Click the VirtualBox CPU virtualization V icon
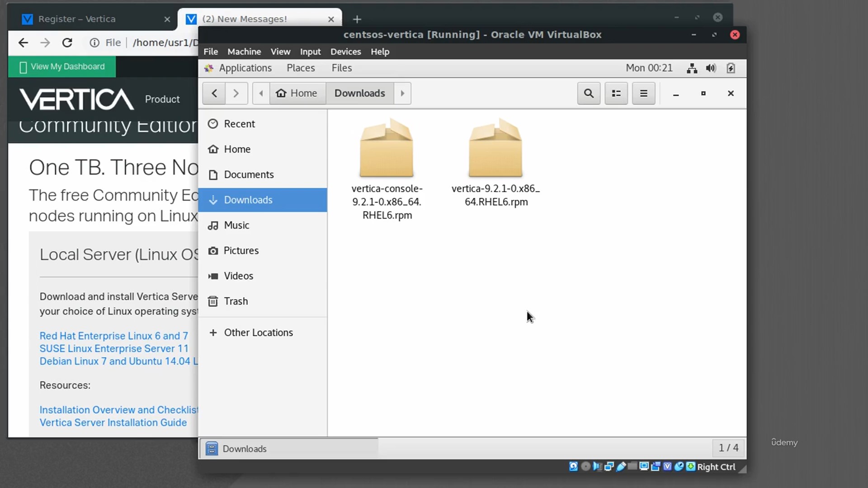 [x=667, y=466]
